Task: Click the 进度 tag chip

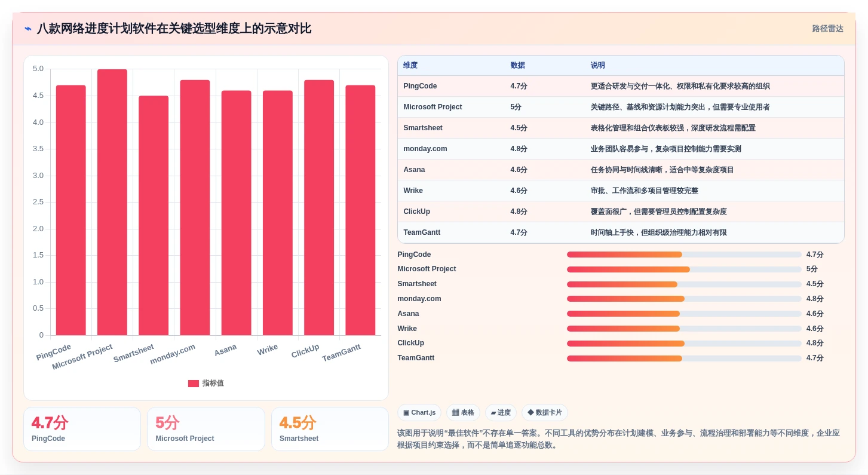Action: pos(501,413)
